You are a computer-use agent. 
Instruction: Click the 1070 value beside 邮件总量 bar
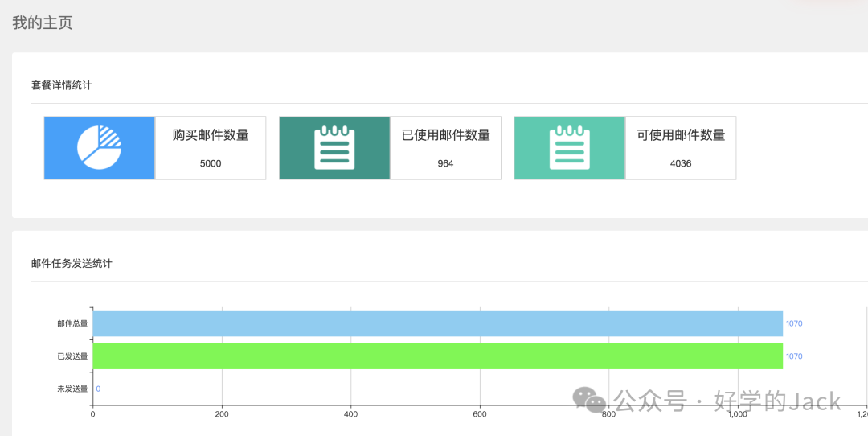[794, 323]
